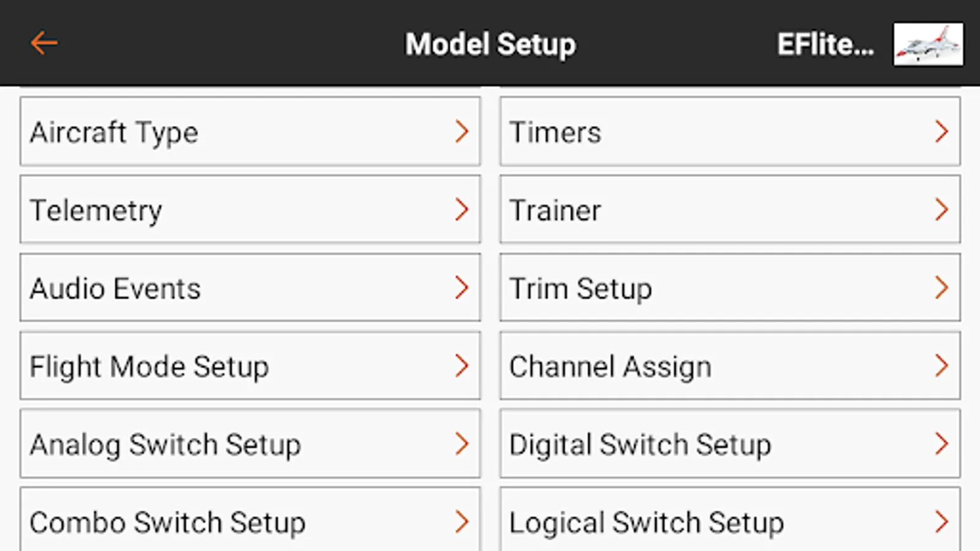
Task: Select Logical Switch Setup
Action: (729, 522)
